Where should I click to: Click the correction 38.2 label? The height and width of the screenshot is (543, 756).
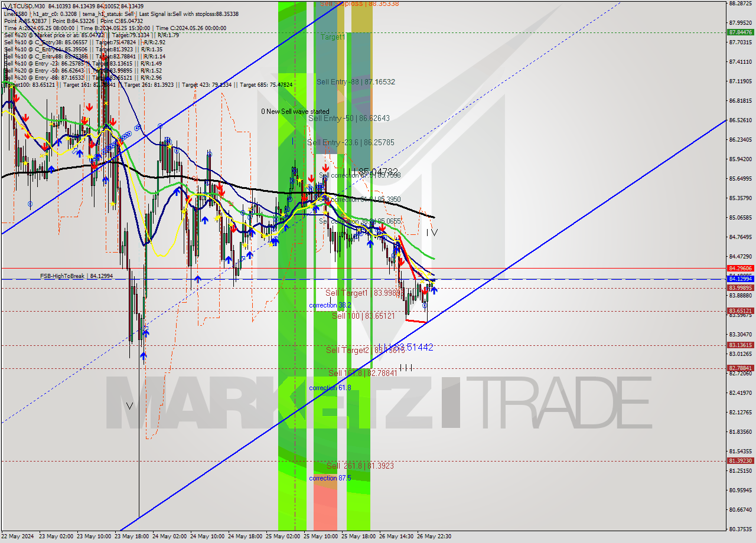(x=330, y=306)
